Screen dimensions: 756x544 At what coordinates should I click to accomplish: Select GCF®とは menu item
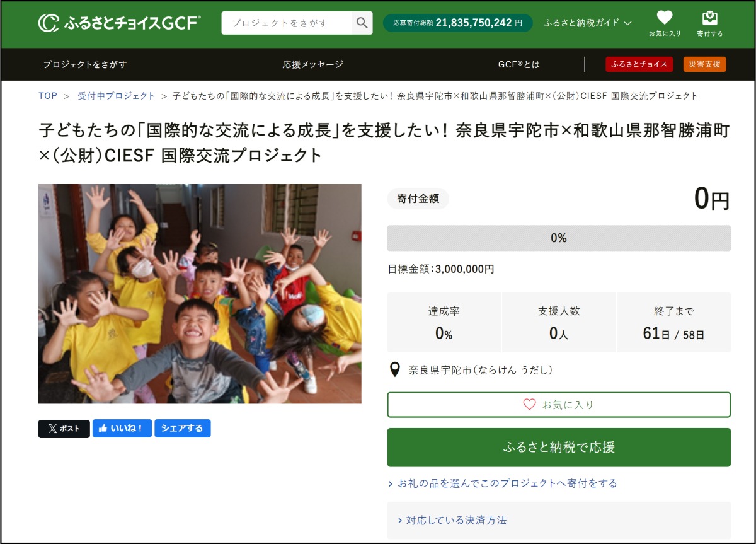point(518,64)
